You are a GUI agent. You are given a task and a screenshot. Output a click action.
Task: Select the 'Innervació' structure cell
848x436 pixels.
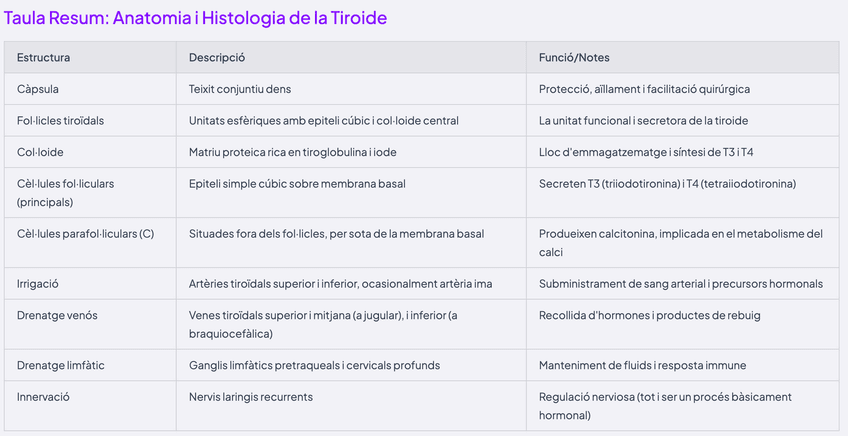tap(44, 397)
